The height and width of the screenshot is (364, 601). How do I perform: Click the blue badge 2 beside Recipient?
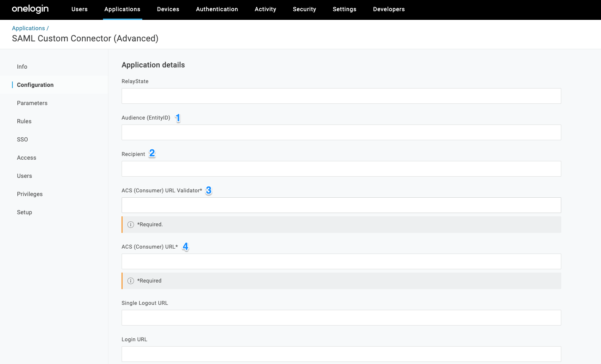pos(151,153)
